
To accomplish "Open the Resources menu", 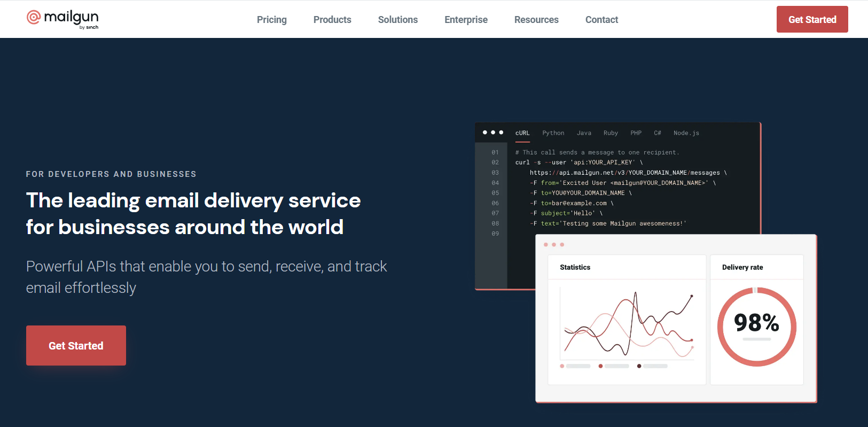I will point(536,20).
